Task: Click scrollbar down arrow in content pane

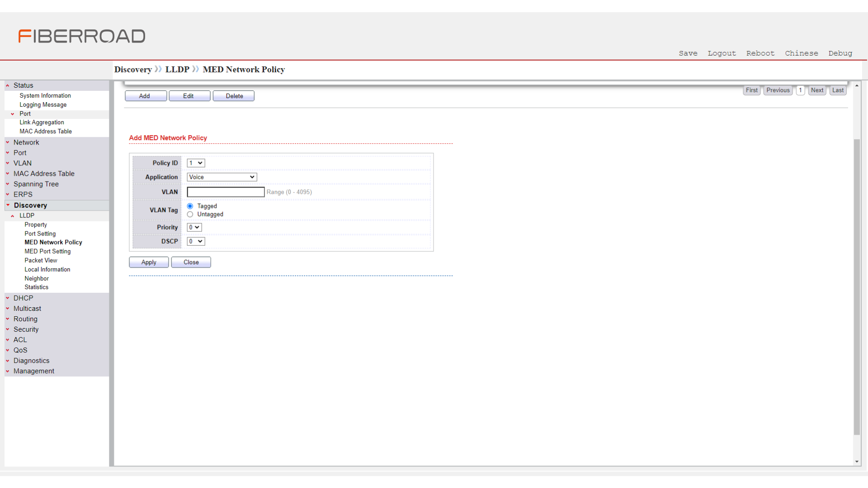Action: tap(857, 462)
